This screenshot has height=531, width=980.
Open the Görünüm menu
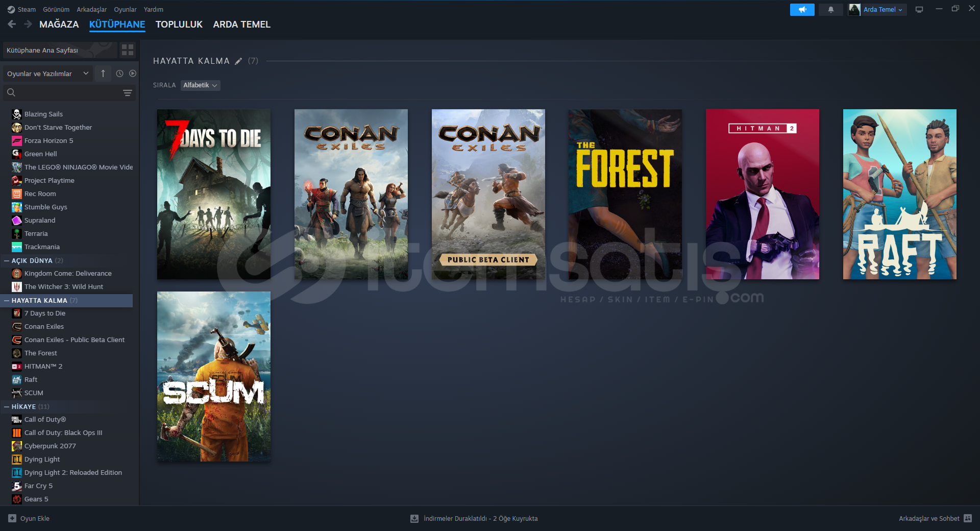coord(56,10)
